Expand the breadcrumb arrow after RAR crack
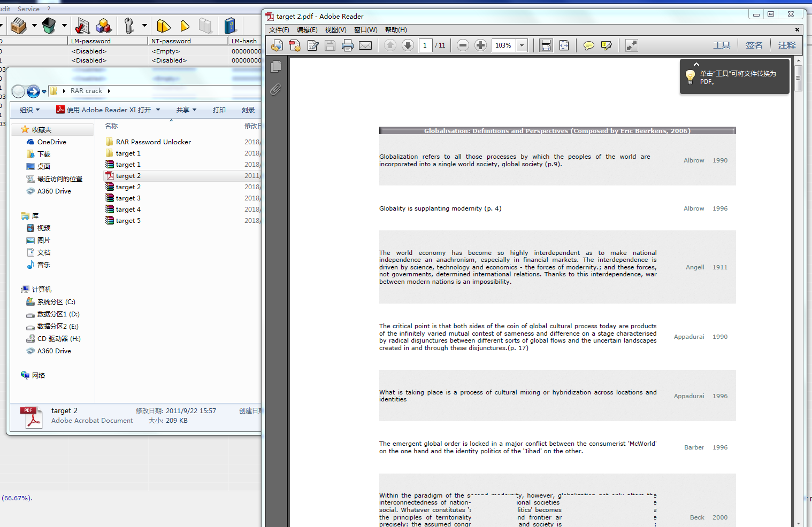The image size is (812, 527). (x=109, y=91)
